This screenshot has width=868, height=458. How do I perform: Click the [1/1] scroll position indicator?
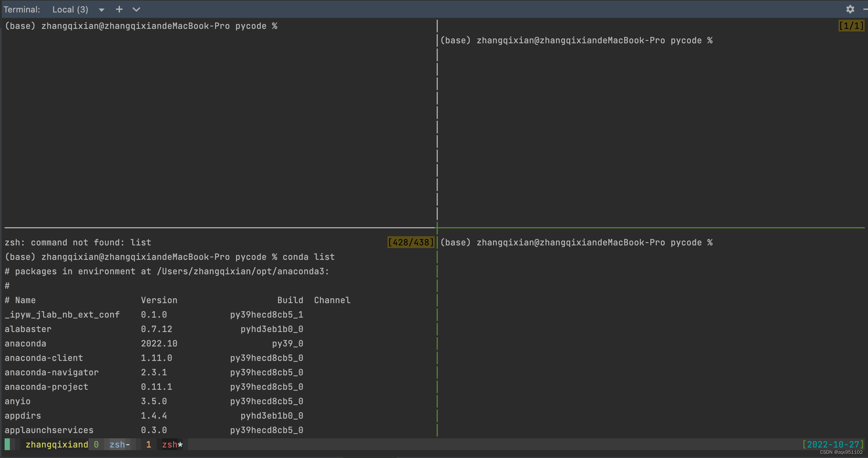coord(851,26)
